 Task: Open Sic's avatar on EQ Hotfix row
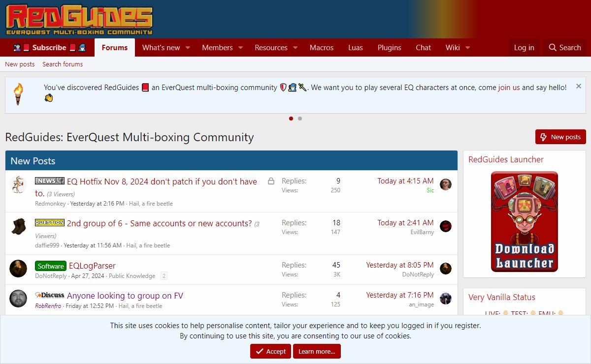(446, 184)
